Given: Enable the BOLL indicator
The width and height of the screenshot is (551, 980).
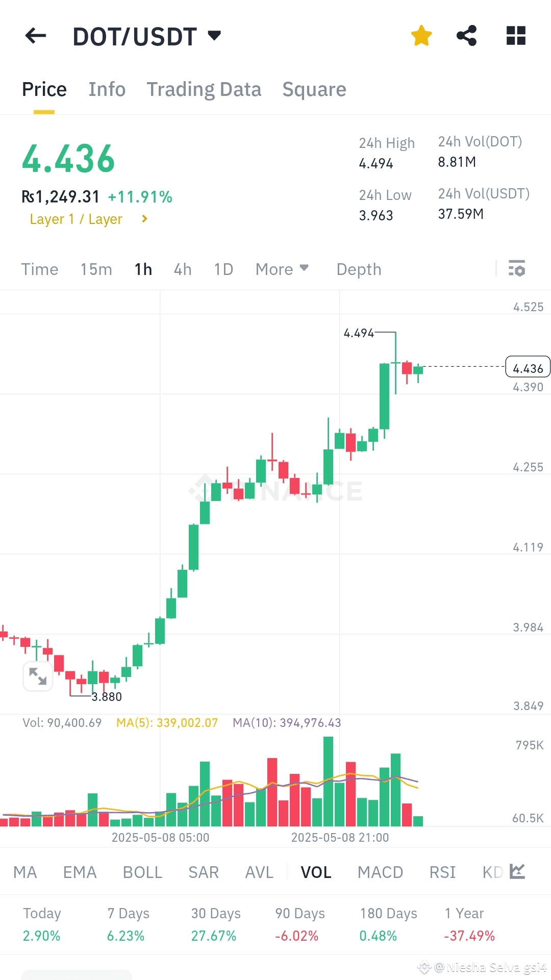Looking at the screenshot, I should click(142, 872).
